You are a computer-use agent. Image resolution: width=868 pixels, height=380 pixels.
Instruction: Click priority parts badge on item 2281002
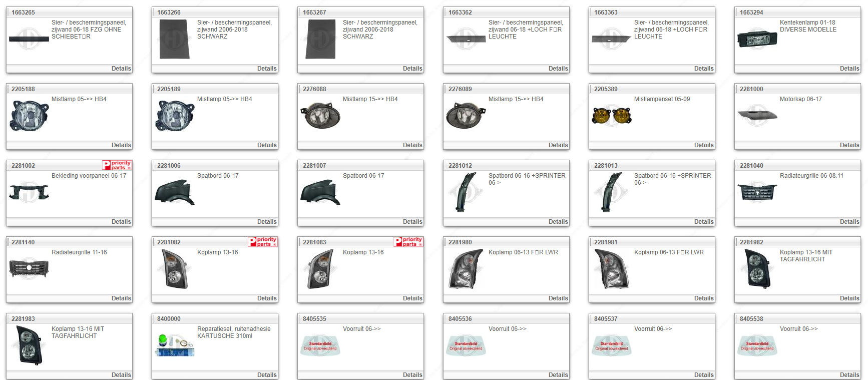(117, 165)
